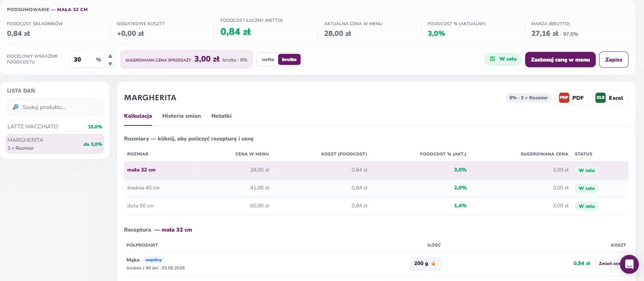Viewport: 644px width, 281px height.
Task: Increase the target foodcost with the up arrow
Action: point(110,56)
